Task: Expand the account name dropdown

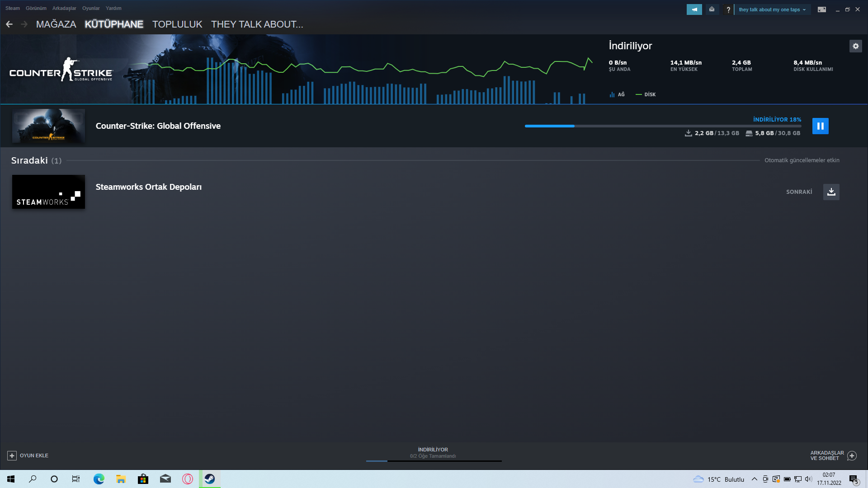Action: tap(772, 9)
